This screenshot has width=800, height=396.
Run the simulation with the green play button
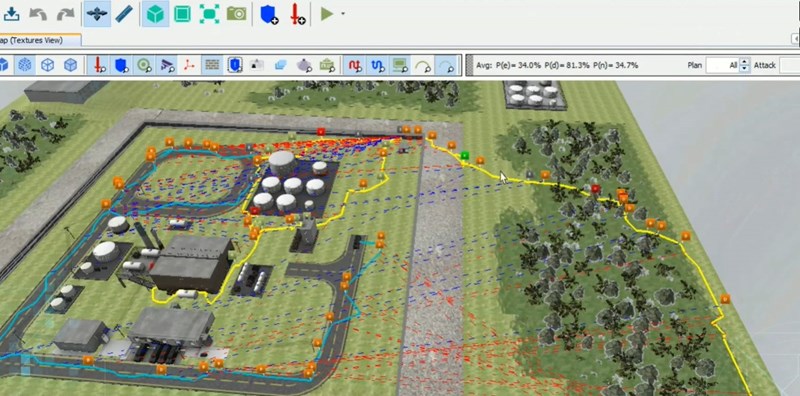tap(327, 14)
